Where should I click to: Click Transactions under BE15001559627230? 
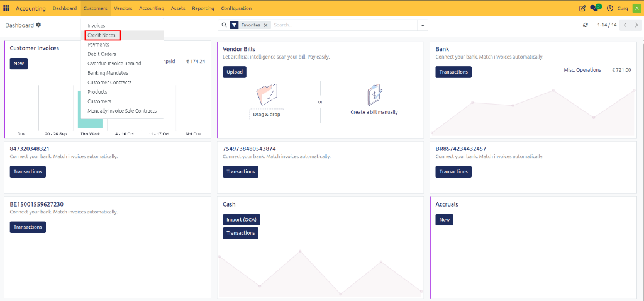(x=28, y=227)
